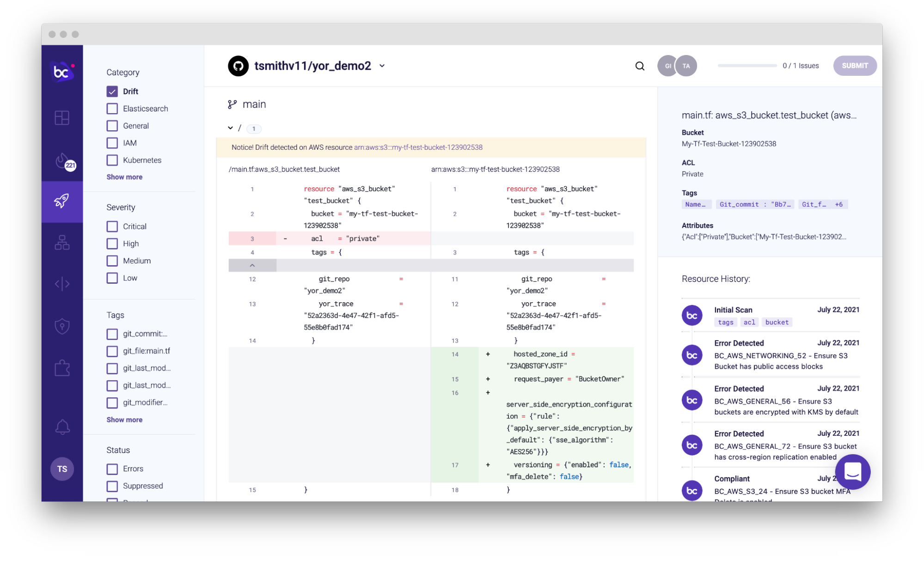The width and height of the screenshot is (924, 561).
Task: Click the 1 issue count badge
Action: (254, 128)
